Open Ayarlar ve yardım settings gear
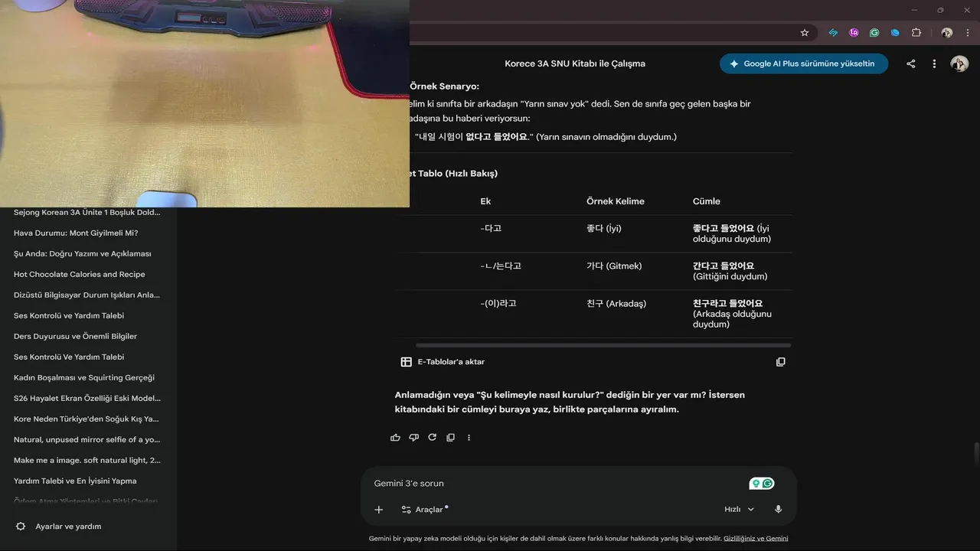The height and width of the screenshot is (551, 980). coord(21,527)
